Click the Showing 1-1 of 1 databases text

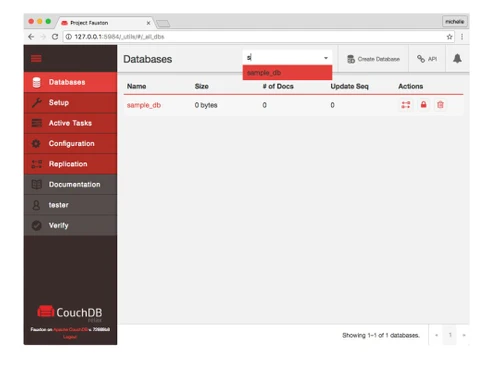click(381, 335)
